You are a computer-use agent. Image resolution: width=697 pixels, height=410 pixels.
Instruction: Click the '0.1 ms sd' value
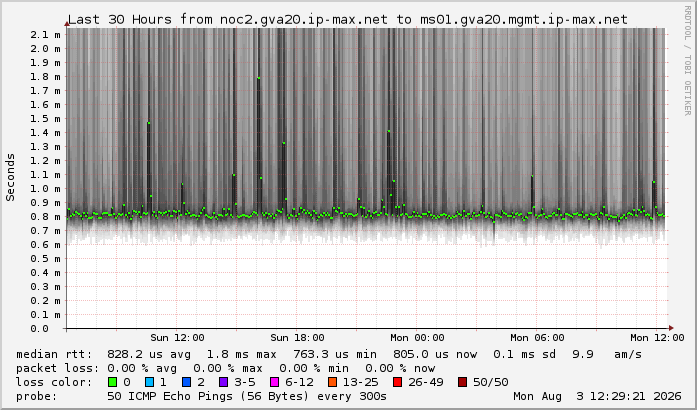click(x=525, y=354)
